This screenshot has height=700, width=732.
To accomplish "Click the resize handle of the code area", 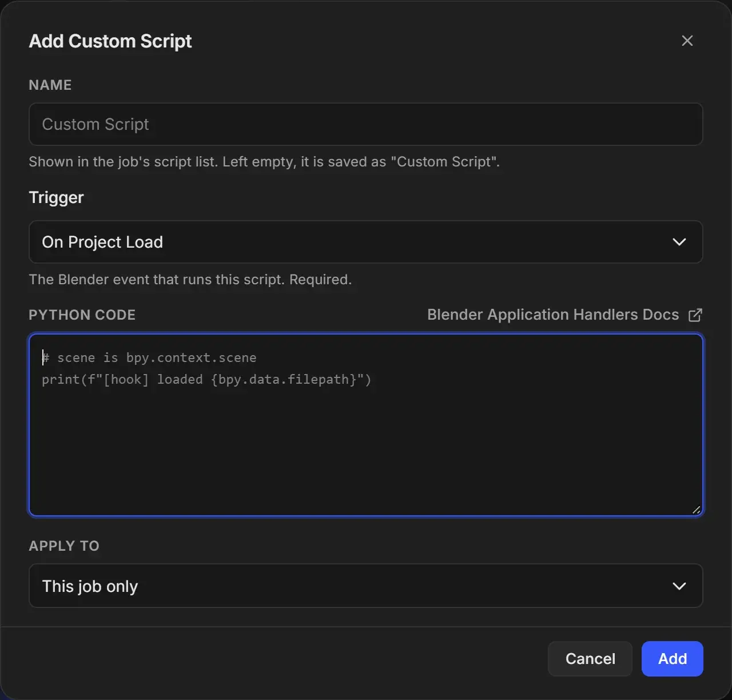I will [695, 509].
